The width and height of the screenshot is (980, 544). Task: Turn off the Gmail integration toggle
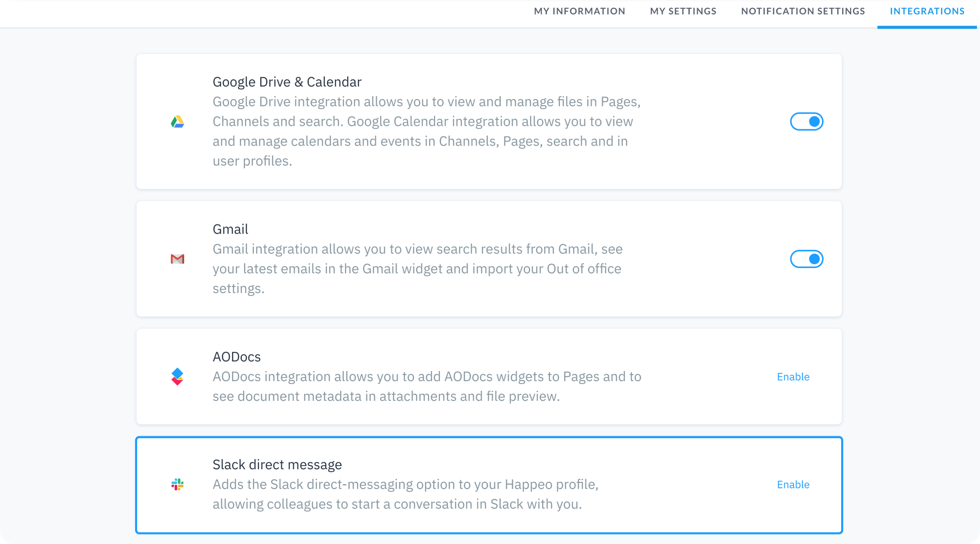806,259
